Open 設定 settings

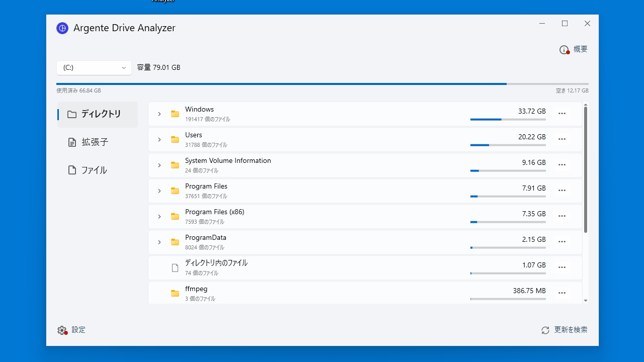point(71,330)
